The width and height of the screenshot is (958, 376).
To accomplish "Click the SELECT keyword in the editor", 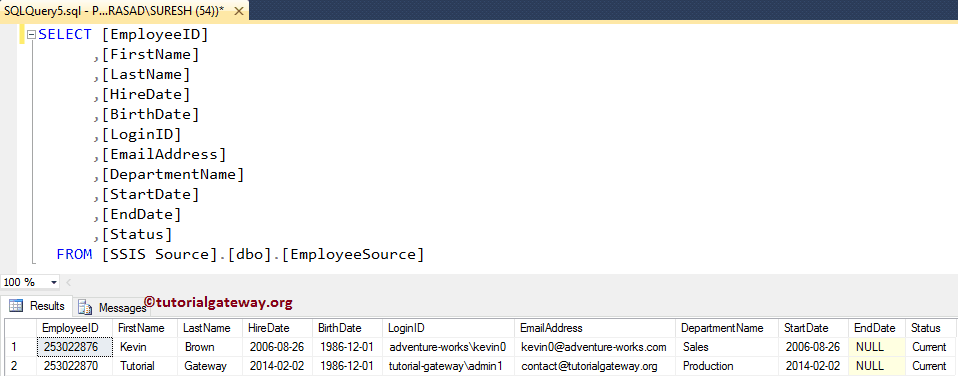I will 65,35.
